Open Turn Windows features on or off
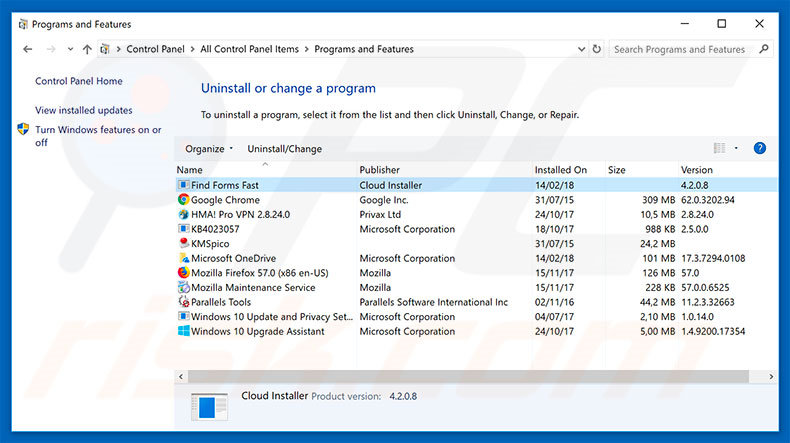The height and width of the screenshot is (443, 790). click(98, 136)
